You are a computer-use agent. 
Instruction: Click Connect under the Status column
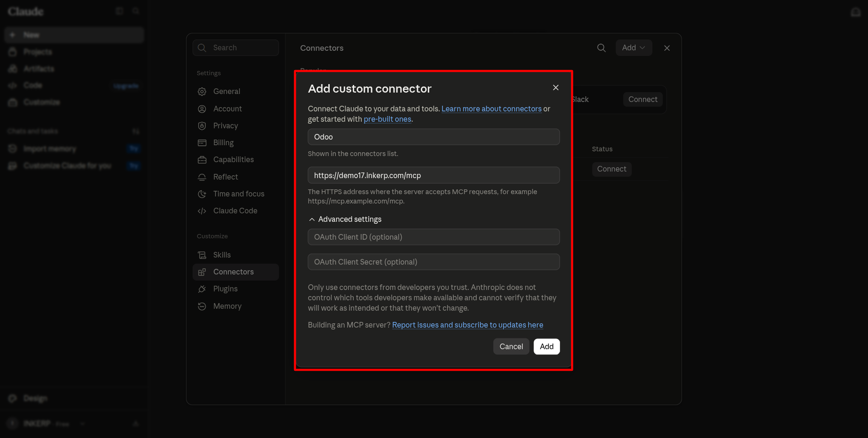click(x=612, y=169)
